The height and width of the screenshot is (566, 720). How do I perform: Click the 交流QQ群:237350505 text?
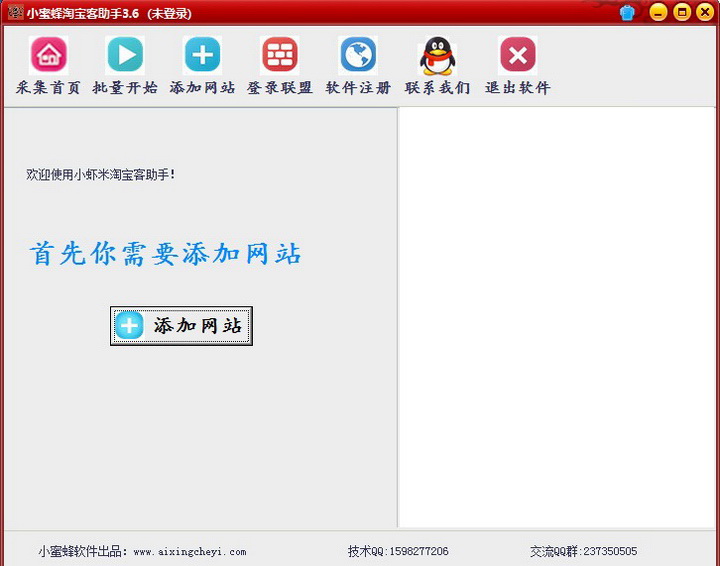[584, 551]
